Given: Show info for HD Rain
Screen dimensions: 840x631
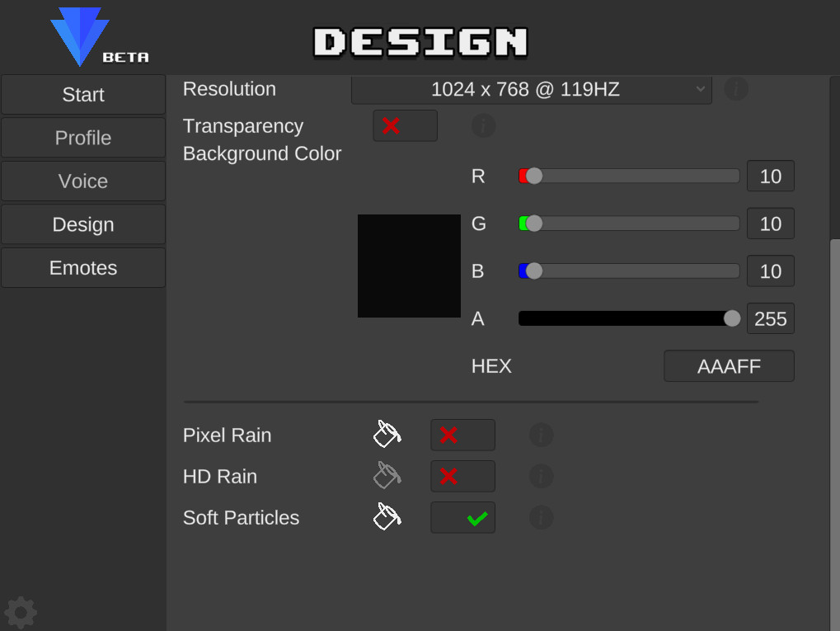Looking at the screenshot, I should coord(541,476).
